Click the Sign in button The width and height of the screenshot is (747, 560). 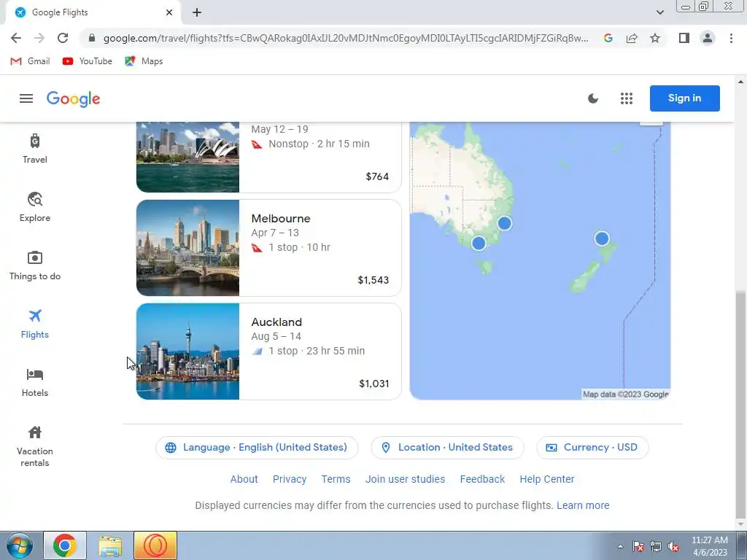coord(684,98)
